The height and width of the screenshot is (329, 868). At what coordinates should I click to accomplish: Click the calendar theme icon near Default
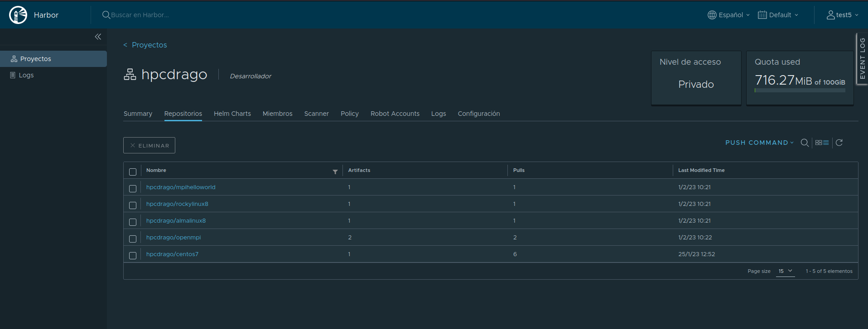pyautogui.click(x=762, y=15)
